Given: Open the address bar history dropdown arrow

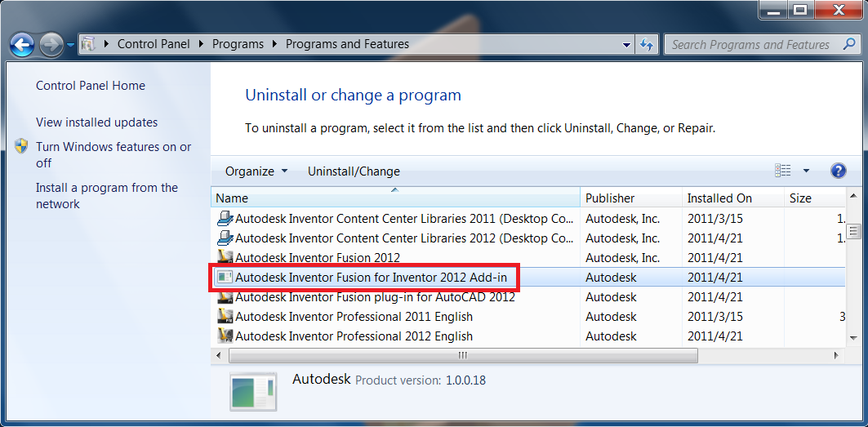Looking at the screenshot, I should [626, 45].
